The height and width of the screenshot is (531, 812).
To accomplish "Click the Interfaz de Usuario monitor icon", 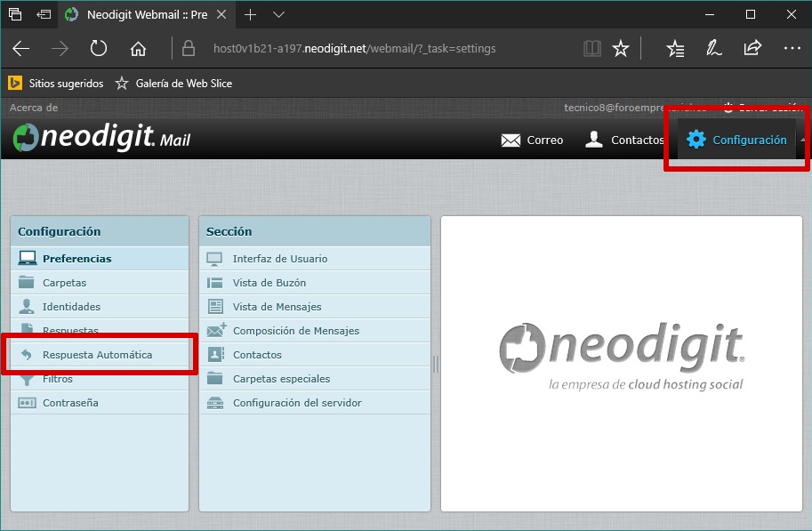I will point(214,259).
